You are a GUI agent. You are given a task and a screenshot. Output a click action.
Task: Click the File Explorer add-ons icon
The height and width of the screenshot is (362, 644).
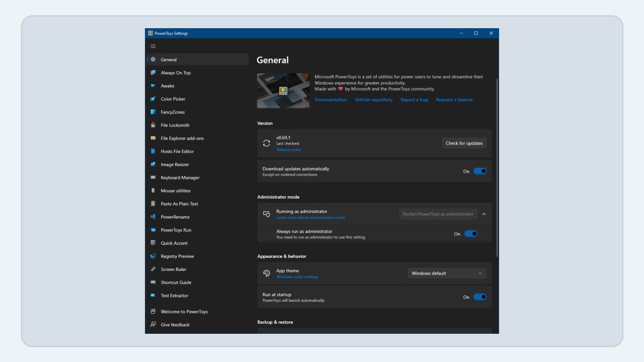(153, 138)
